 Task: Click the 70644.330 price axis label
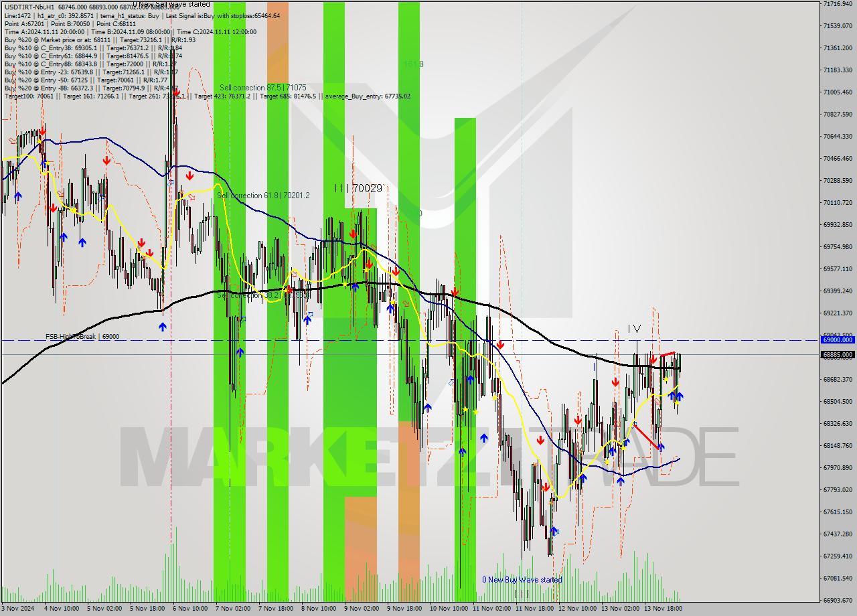(x=838, y=137)
